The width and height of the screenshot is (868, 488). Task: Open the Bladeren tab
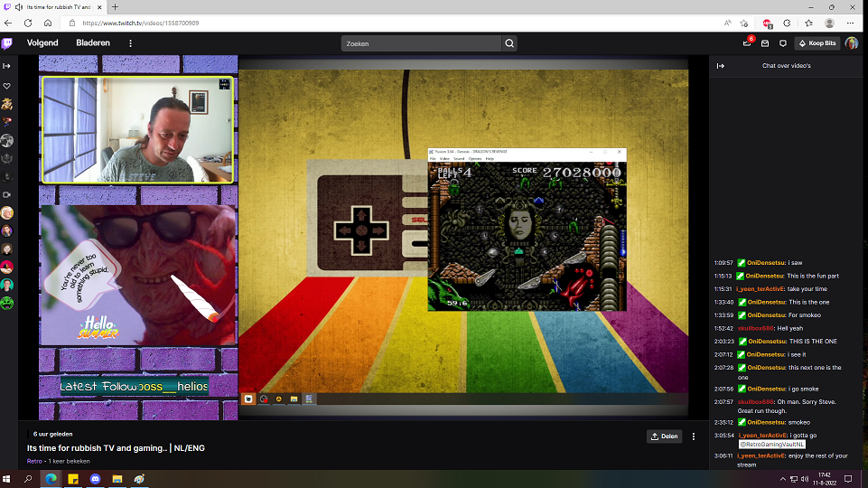coord(93,43)
